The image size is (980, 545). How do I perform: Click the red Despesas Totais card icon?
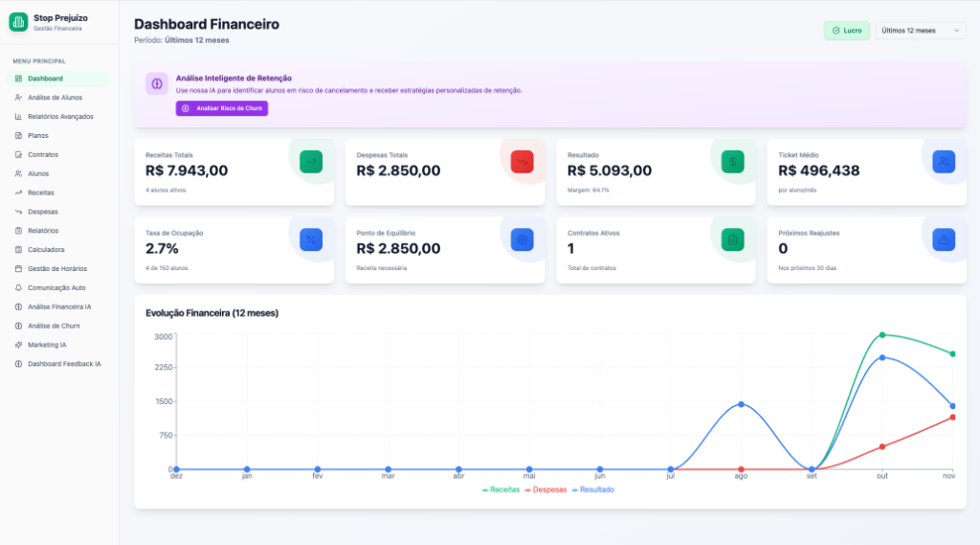coord(522,162)
